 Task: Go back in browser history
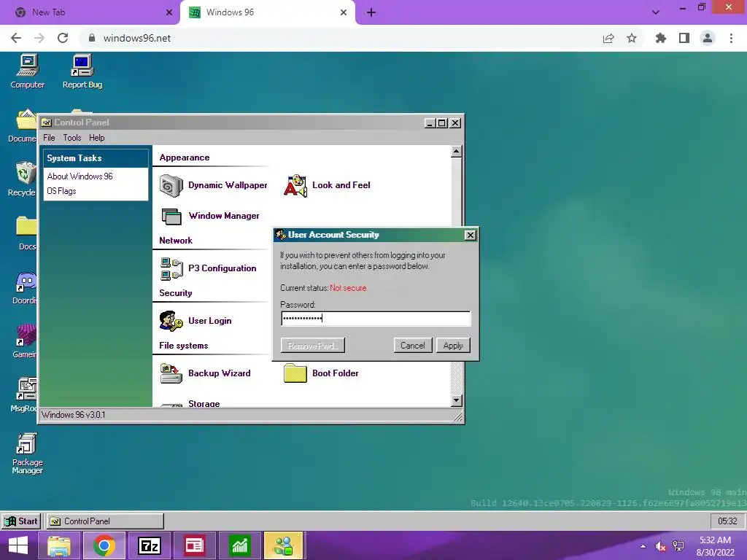coord(16,38)
